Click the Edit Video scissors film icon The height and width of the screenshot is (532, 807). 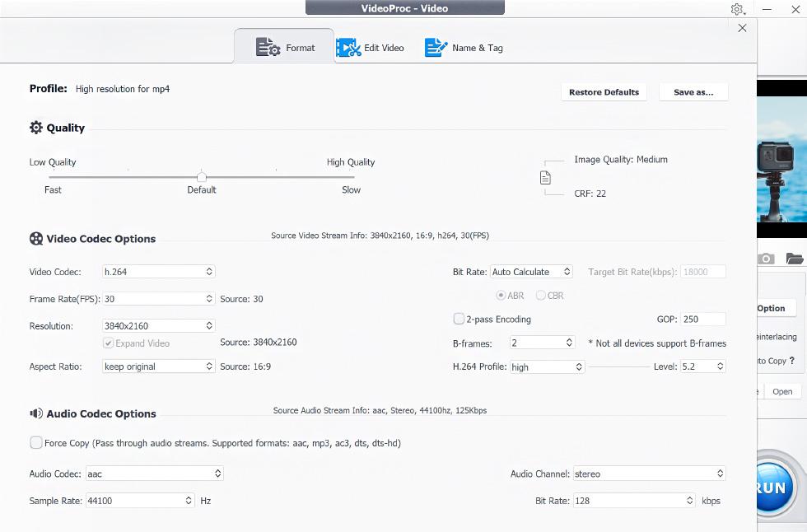[348, 48]
